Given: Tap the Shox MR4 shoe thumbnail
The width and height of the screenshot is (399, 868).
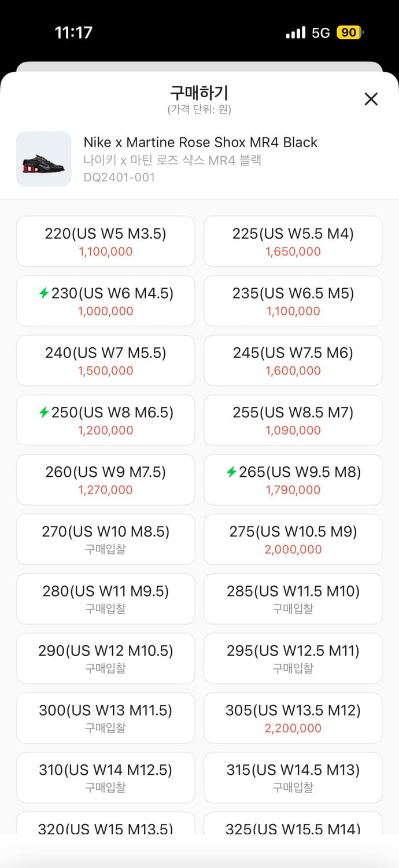Looking at the screenshot, I should click(43, 159).
